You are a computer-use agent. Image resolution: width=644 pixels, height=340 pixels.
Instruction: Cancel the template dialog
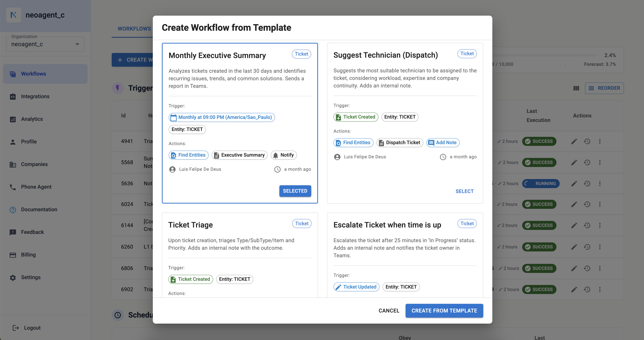pos(389,311)
